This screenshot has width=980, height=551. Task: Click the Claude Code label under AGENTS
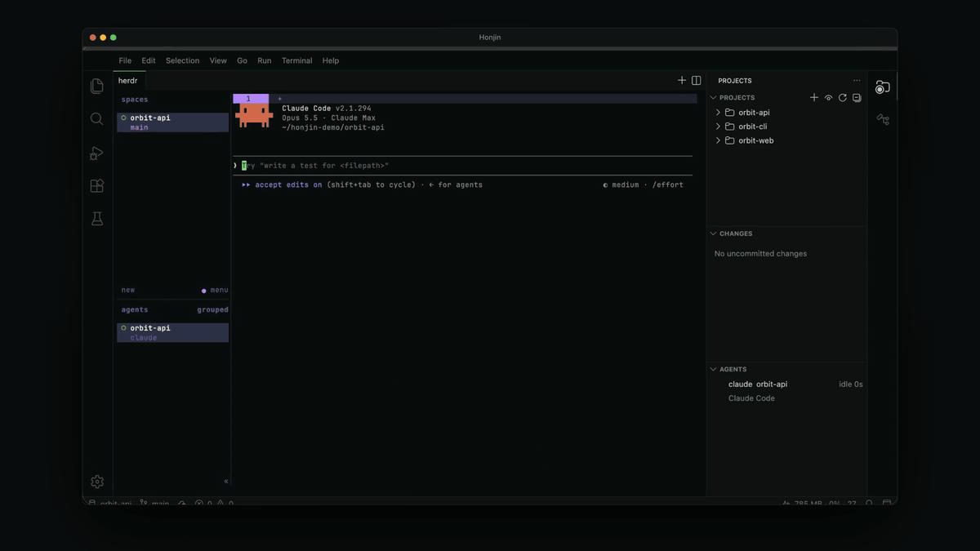tap(751, 398)
